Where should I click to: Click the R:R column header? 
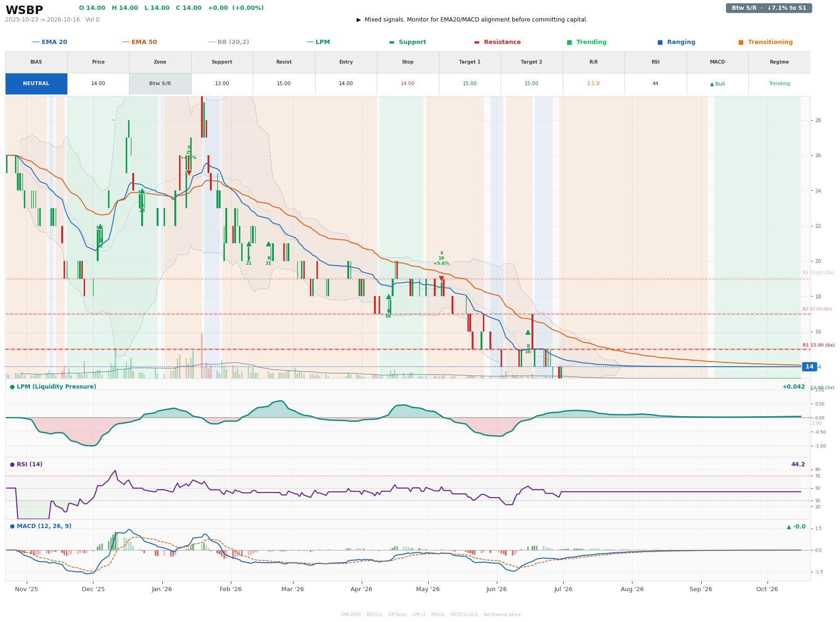pos(593,62)
